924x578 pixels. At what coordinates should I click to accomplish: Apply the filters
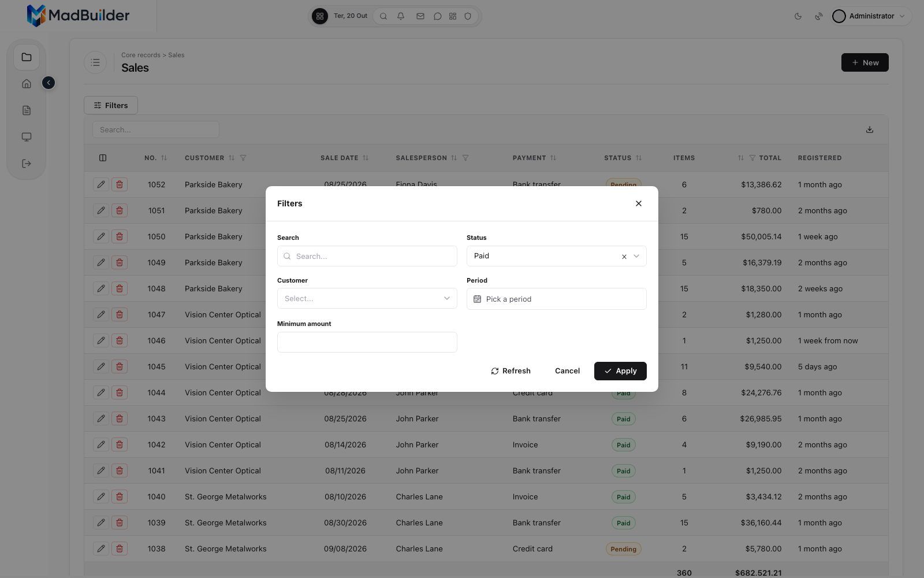coord(620,371)
